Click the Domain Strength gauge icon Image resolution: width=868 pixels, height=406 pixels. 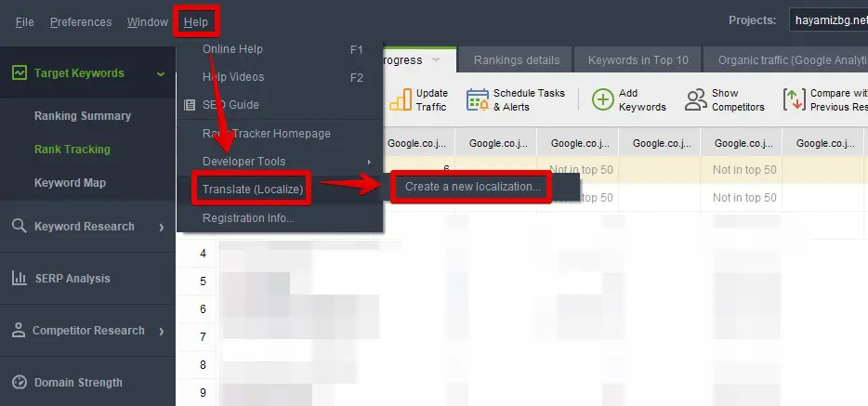coord(18,382)
